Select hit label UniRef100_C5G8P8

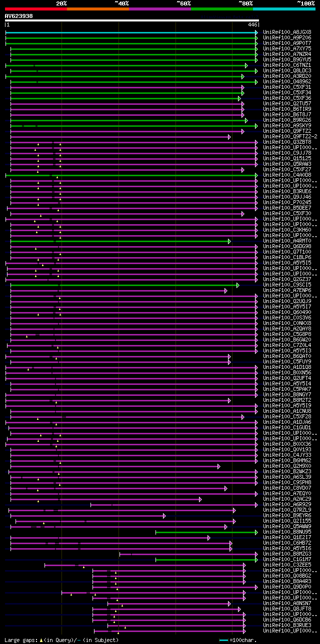pyautogui.click(x=287, y=334)
